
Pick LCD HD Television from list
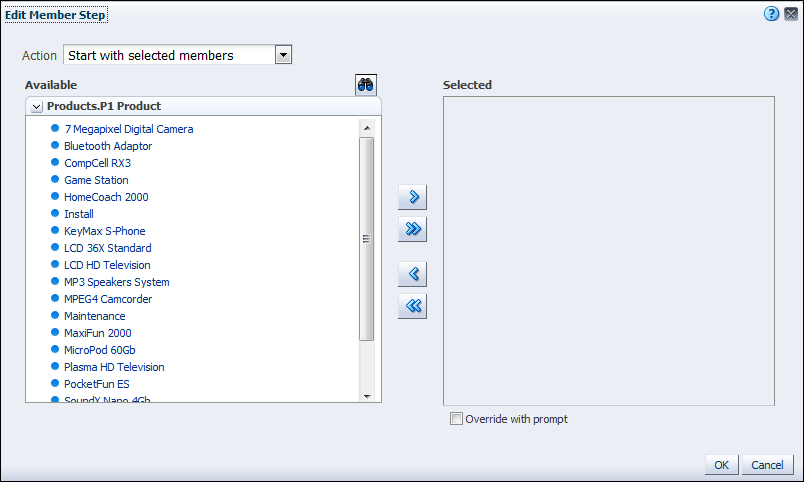click(107, 265)
